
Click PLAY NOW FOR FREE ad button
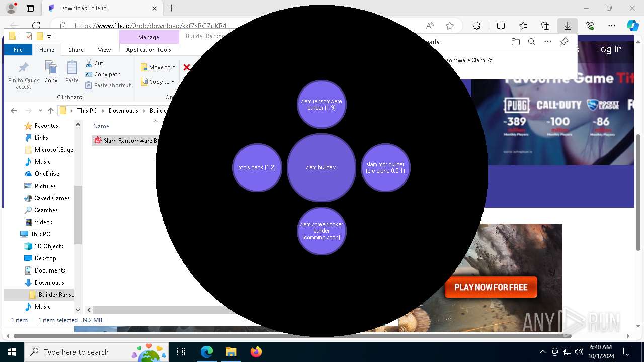[491, 287]
